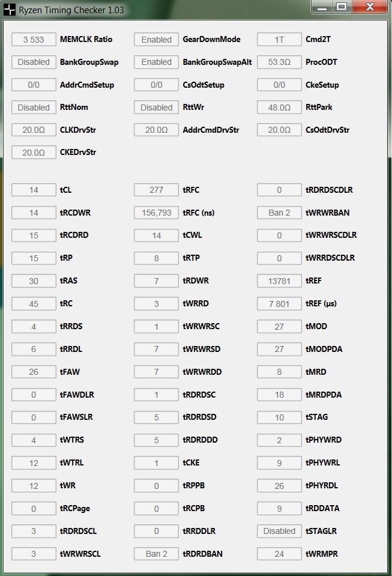Click the tWRWRBAN Ban 2 field
The height and width of the screenshot is (576, 392).
(279, 213)
